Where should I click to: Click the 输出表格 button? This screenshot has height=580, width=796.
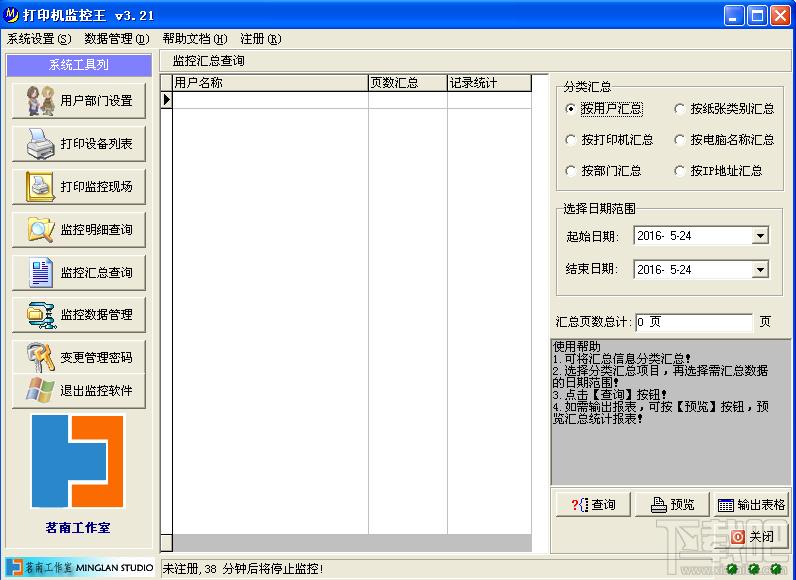pos(751,504)
